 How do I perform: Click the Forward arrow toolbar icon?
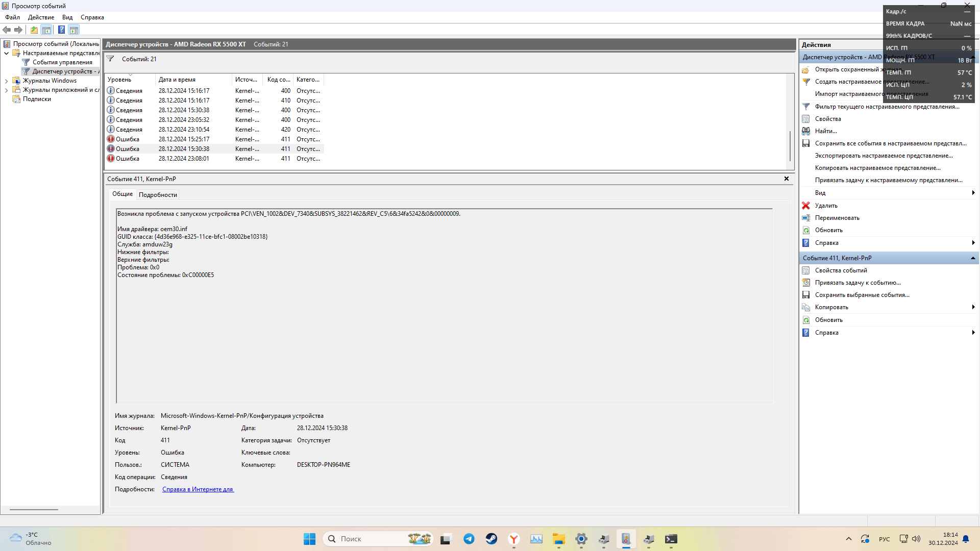coord(18,30)
